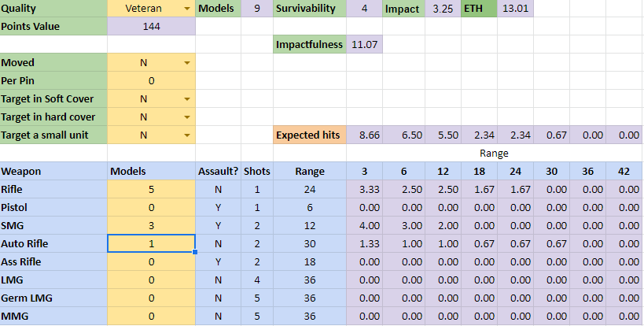The image size is (644, 326).
Task: Click the Ass Rifle models count cell
Action: tap(150, 261)
